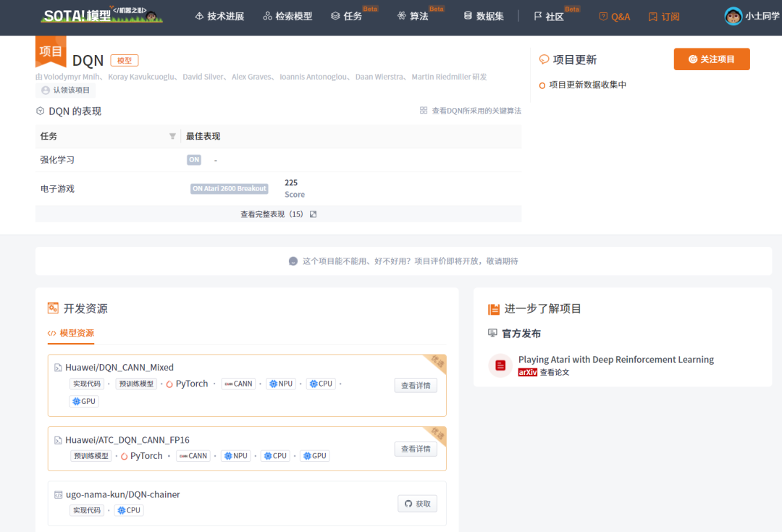Open the 数据集 navigation item
Image resolution: width=782 pixels, height=532 pixels.
pyautogui.click(x=484, y=17)
